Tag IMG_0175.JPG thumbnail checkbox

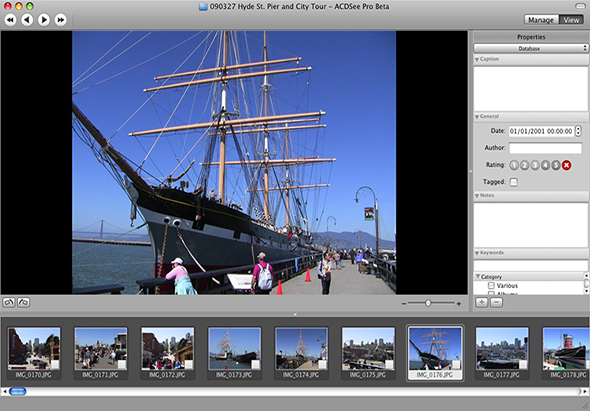(389, 364)
